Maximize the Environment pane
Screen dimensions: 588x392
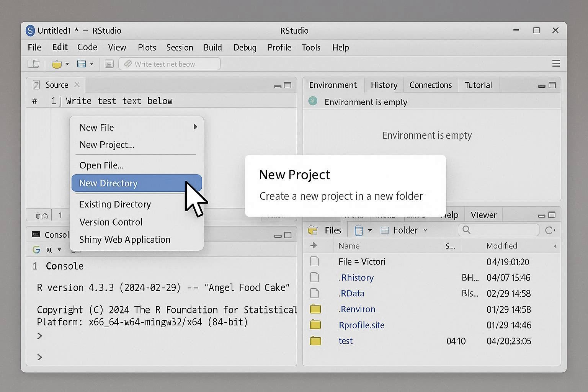[x=552, y=85]
